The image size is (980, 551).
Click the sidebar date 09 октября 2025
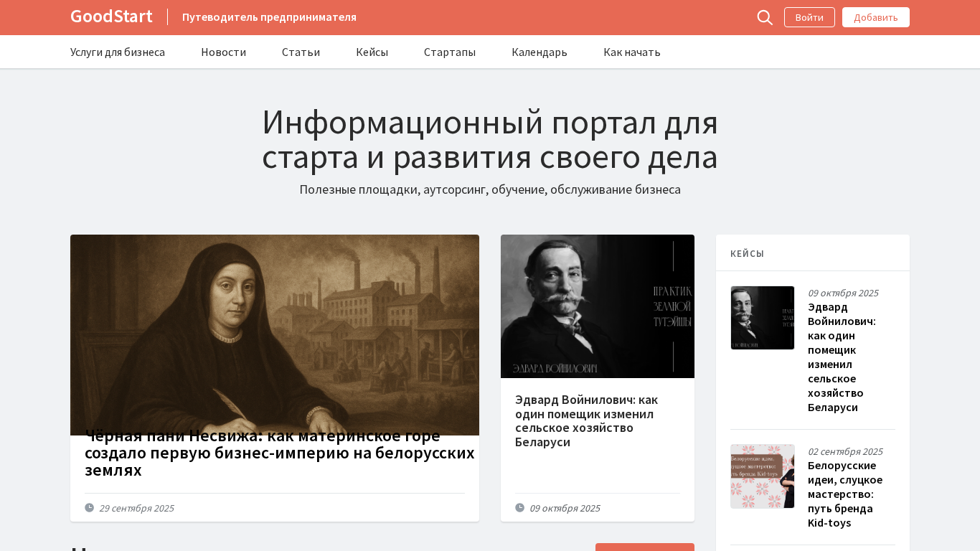pos(843,293)
